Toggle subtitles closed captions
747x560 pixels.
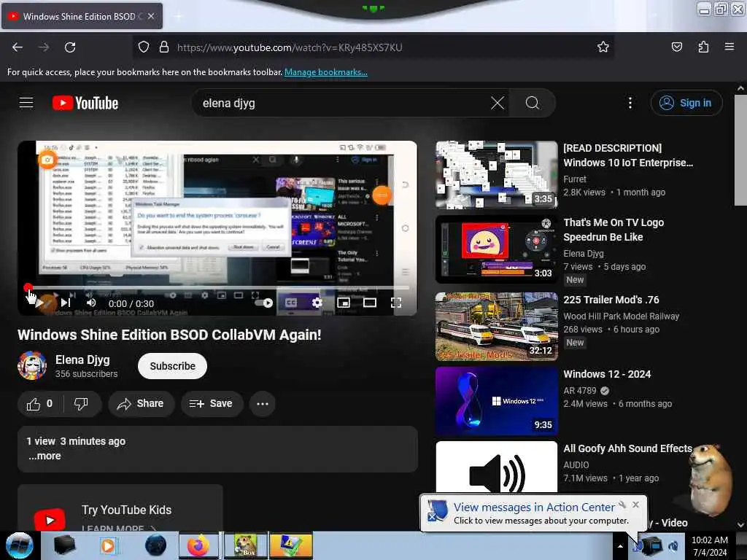click(x=290, y=303)
